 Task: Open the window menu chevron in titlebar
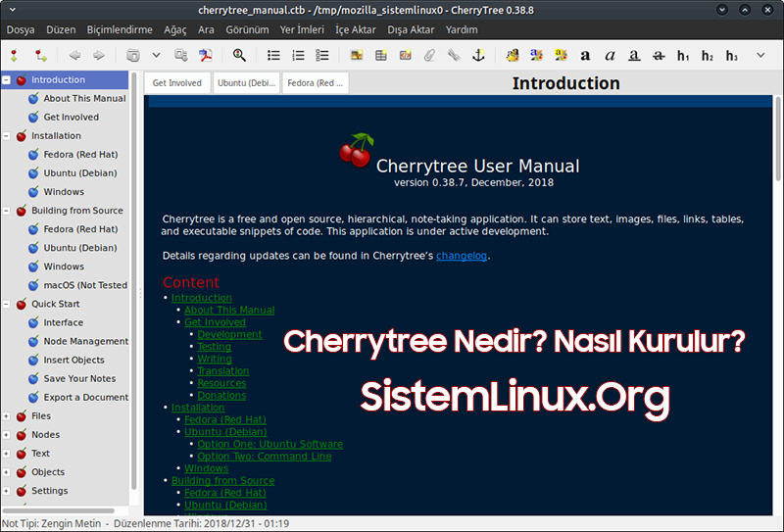(x=13, y=10)
